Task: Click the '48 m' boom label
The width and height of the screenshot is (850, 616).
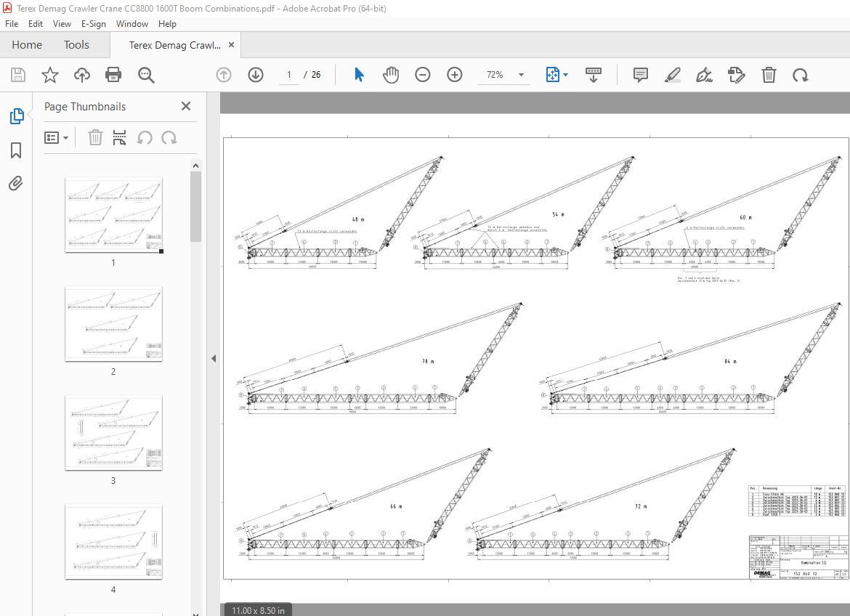Action: pos(358,219)
